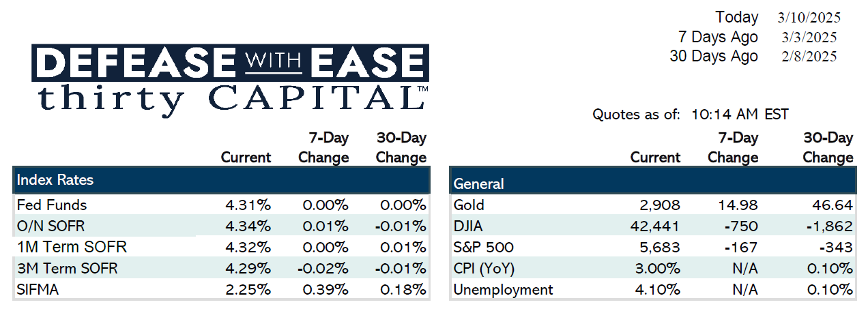This screenshot has width=868, height=311.
Task: Click Today's date 3/10/2025
Action: pos(809,17)
